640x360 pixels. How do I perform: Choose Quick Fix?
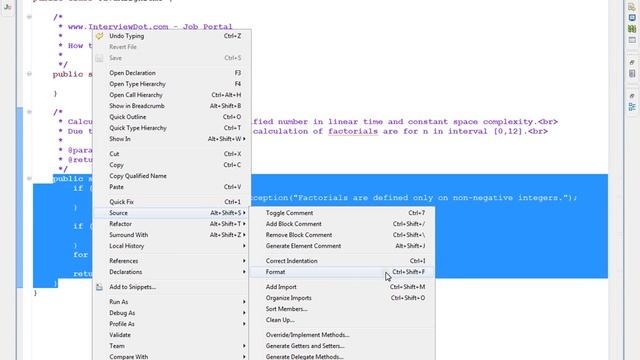coord(171,202)
